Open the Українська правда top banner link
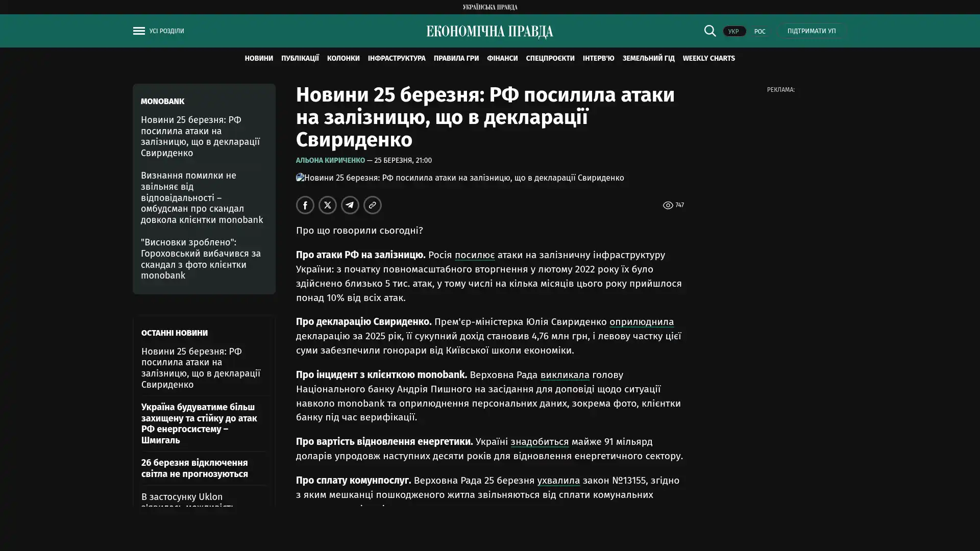Screen dimensions: 980x551 click(x=490, y=7)
